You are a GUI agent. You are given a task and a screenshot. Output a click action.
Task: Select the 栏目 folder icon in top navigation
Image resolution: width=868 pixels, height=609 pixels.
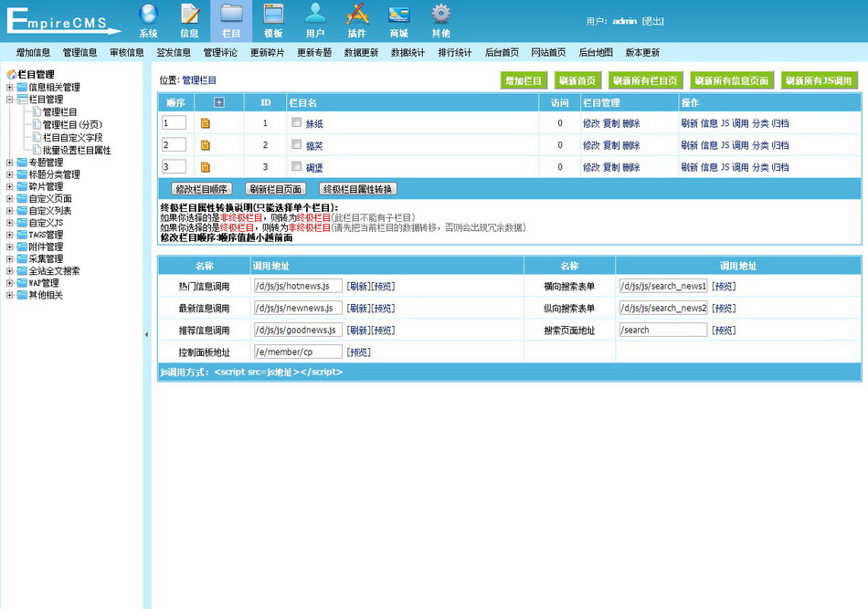[231, 14]
